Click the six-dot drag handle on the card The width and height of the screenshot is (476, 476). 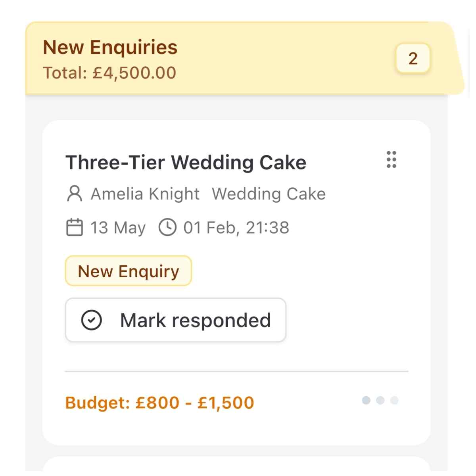point(391,159)
